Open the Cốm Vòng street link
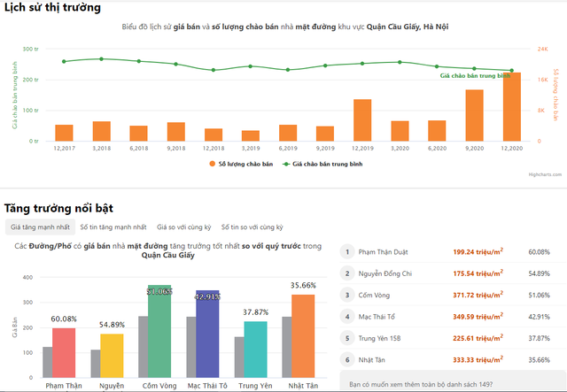567x392 pixels. pos(374,296)
